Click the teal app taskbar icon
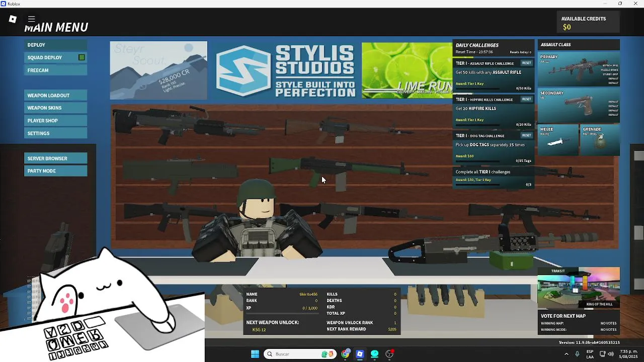This screenshot has height=362, width=644. 374,354
